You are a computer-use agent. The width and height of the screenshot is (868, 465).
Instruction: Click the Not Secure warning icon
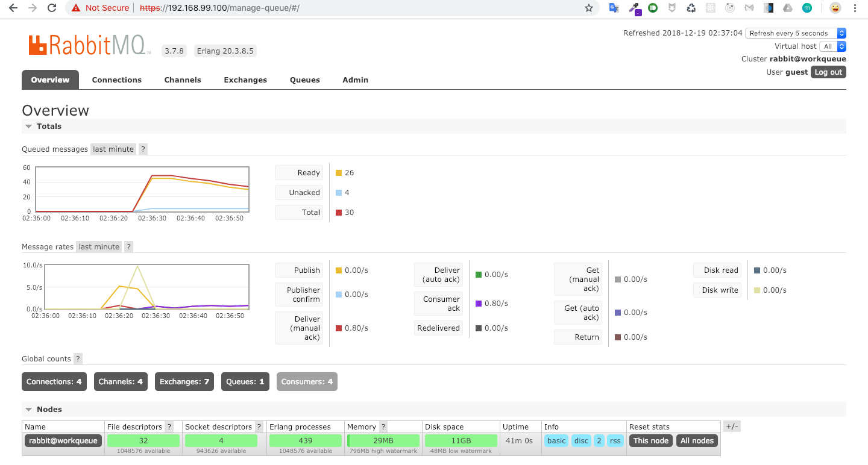pyautogui.click(x=76, y=8)
